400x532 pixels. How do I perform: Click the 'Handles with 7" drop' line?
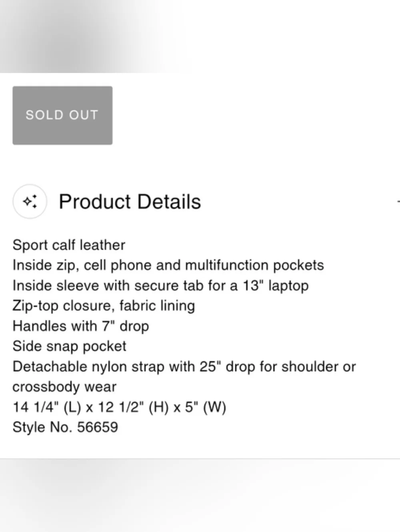click(x=81, y=326)
